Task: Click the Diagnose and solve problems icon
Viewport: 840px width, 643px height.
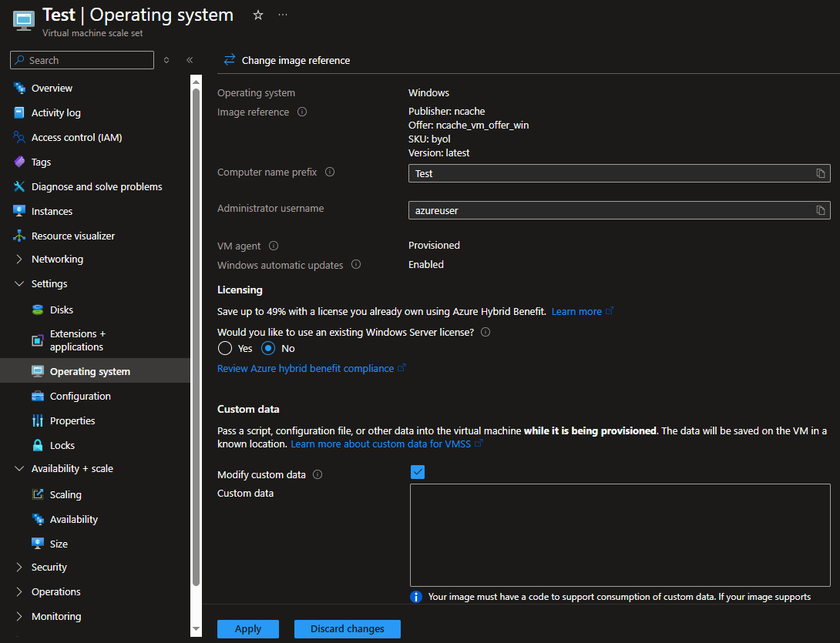Action: pos(19,186)
